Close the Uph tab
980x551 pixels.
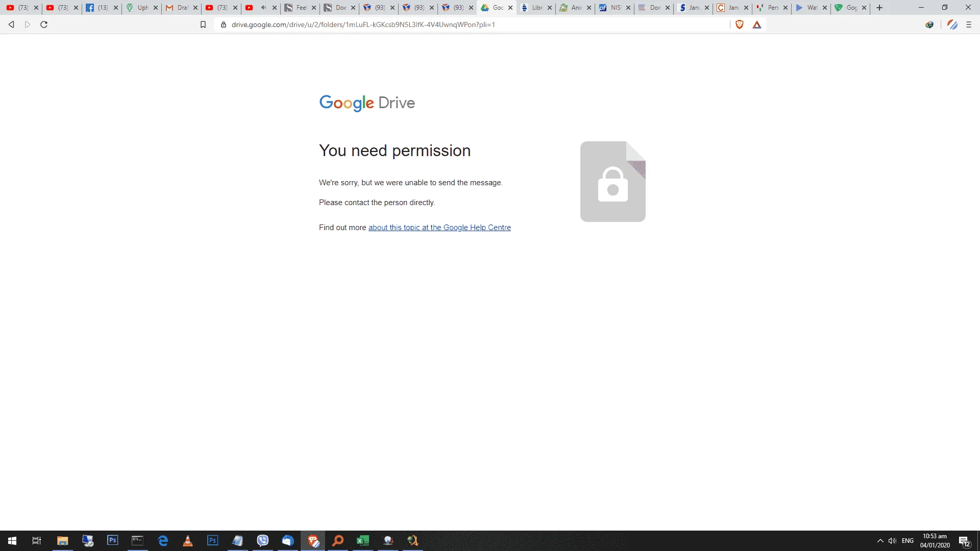(x=156, y=8)
